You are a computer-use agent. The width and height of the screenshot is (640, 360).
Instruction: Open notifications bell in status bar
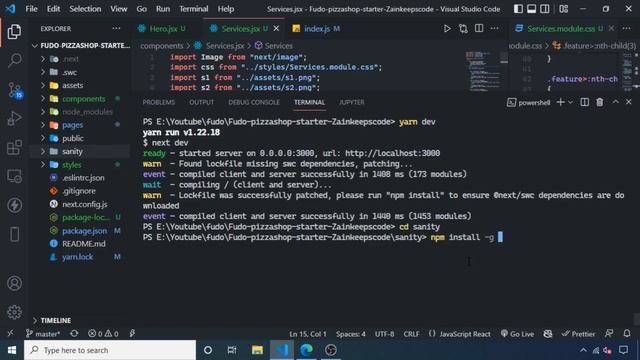[x=627, y=334]
